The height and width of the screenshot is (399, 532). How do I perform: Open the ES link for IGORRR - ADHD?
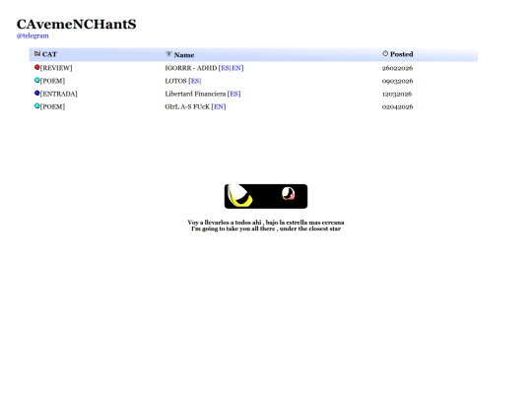(x=225, y=68)
